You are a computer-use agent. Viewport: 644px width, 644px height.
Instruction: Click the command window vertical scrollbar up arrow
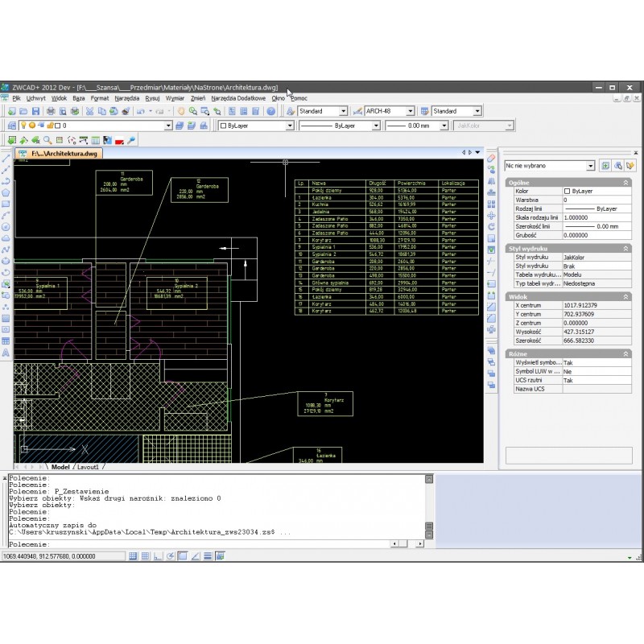click(429, 479)
